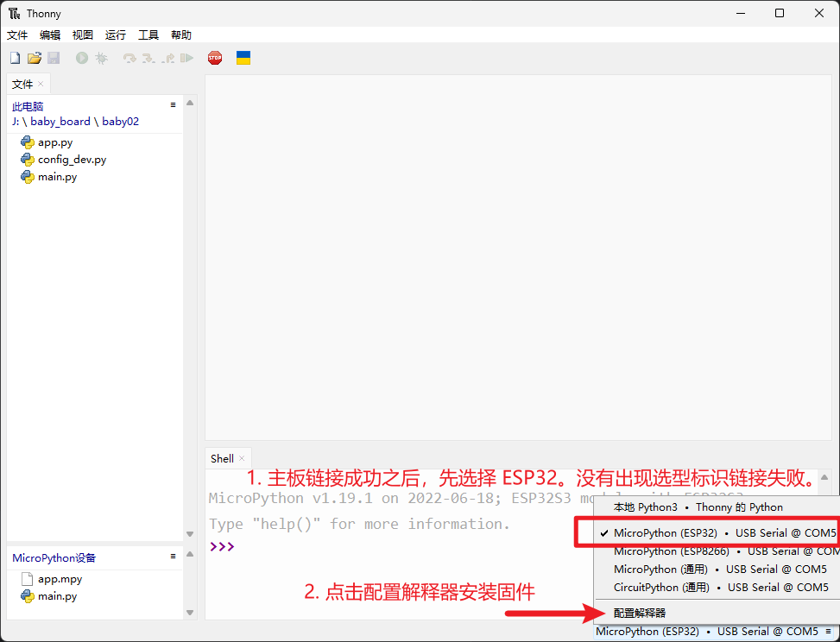The width and height of the screenshot is (840, 642).
Task: Select app.mpy on the MicroPython device
Action: 60,579
